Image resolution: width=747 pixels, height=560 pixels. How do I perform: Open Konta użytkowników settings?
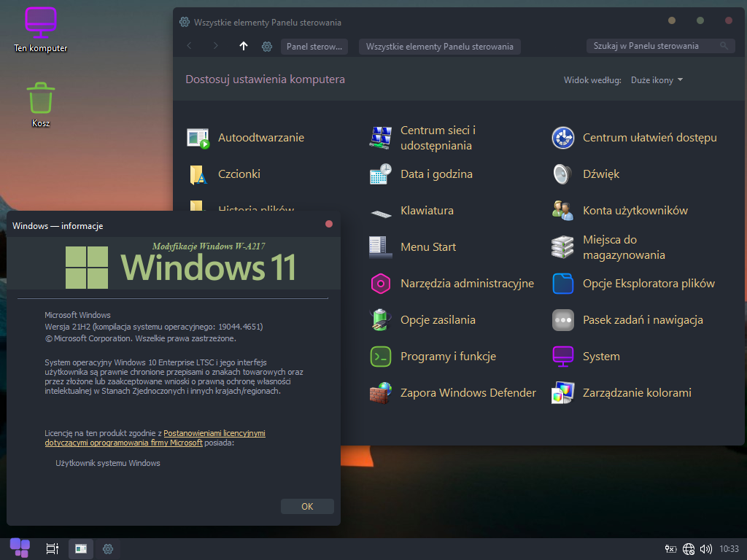(x=562, y=211)
